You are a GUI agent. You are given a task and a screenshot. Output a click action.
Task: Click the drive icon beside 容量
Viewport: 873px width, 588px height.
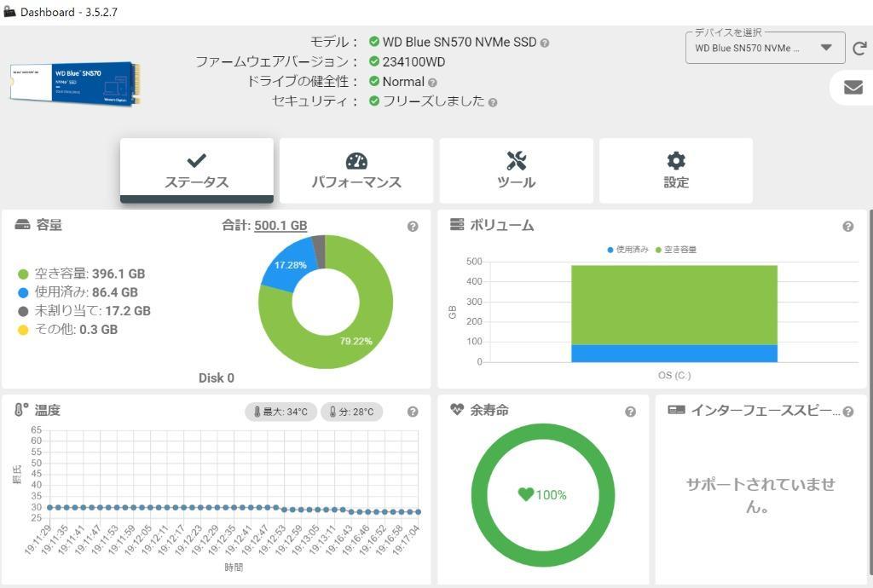pyautogui.click(x=22, y=224)
